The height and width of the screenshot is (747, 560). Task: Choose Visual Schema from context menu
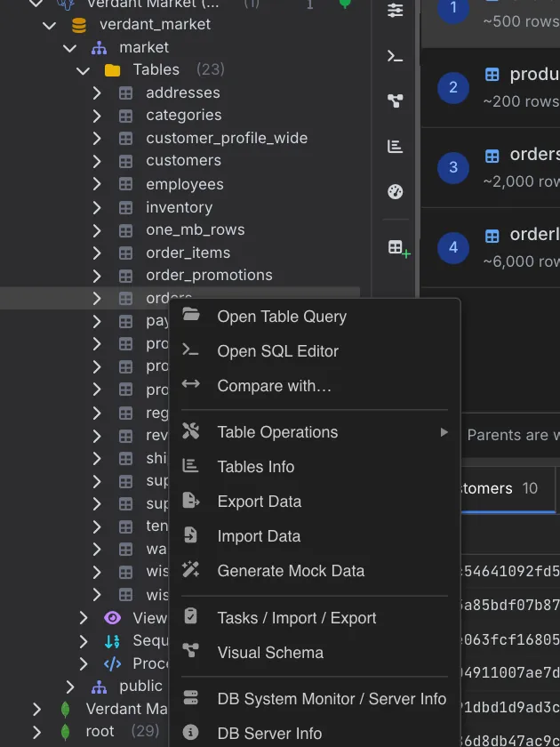[x=315, y=653]
